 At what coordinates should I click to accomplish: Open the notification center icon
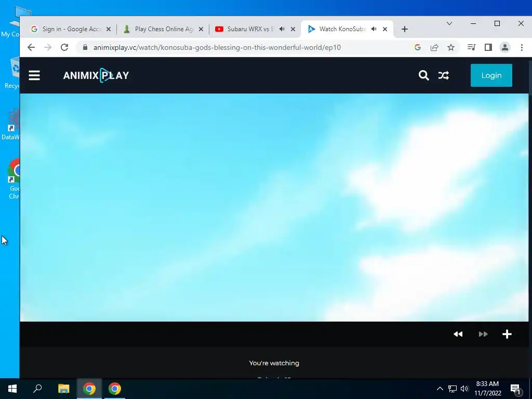click(516, 389)
